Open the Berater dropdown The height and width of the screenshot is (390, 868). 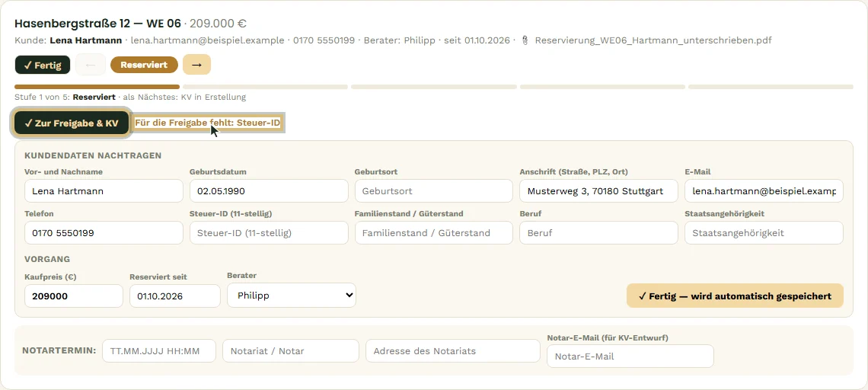point(291,296)
